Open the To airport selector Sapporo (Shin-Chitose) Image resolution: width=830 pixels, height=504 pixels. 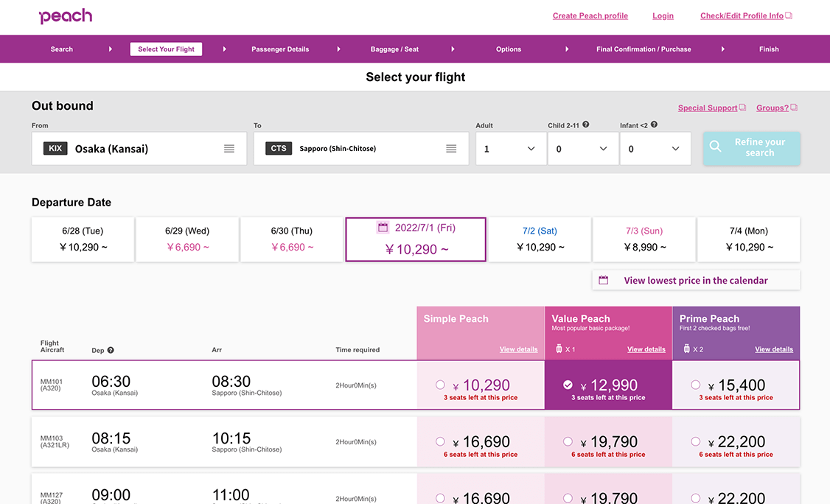(361, 149)
